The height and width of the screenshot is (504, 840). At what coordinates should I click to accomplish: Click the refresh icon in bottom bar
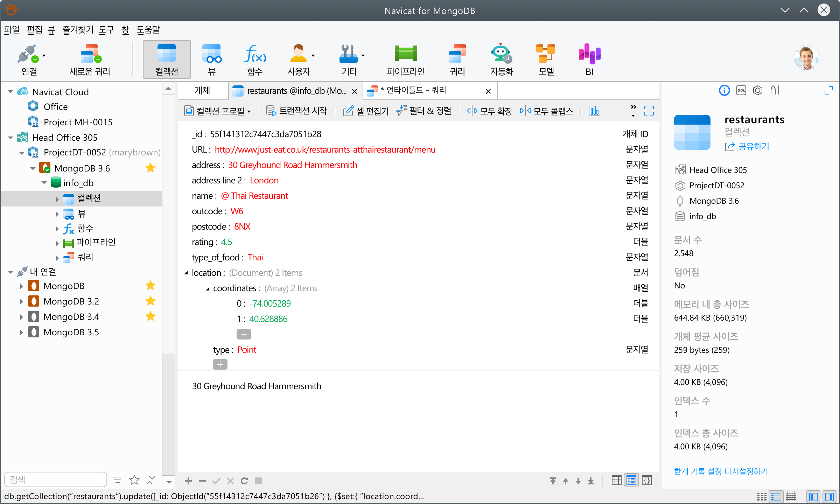244,481
